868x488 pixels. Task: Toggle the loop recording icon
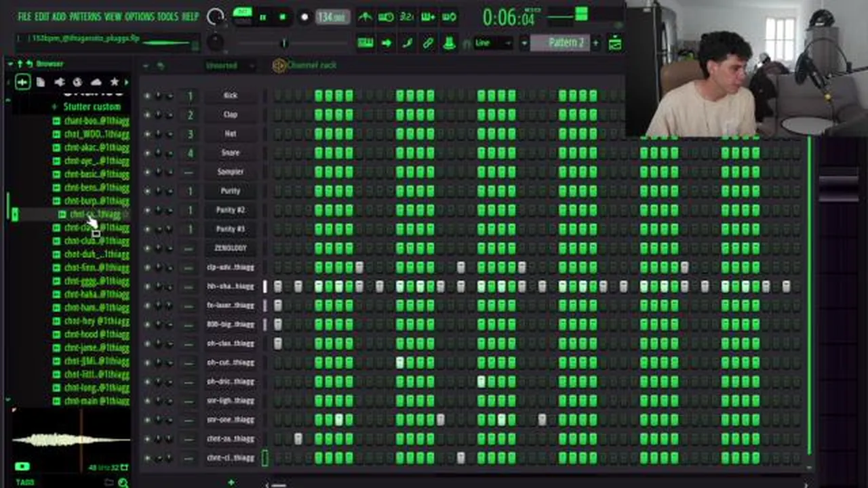tap(449, 17)
